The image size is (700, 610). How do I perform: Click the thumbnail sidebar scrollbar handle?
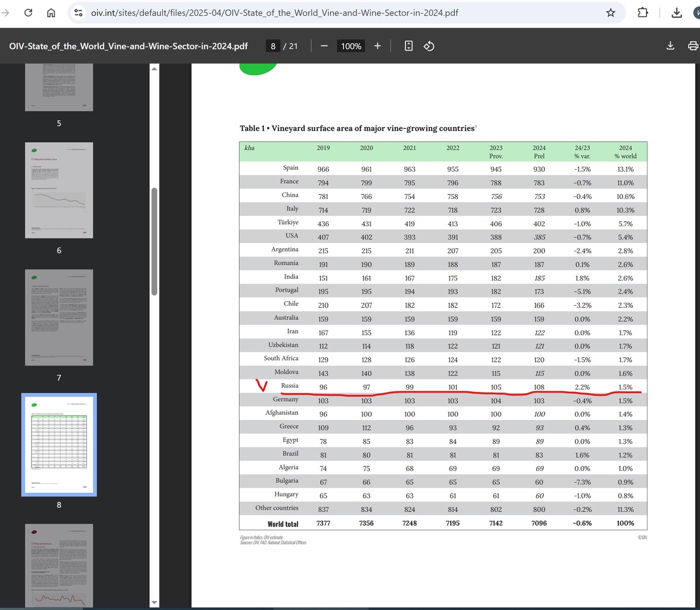(154, 241)
